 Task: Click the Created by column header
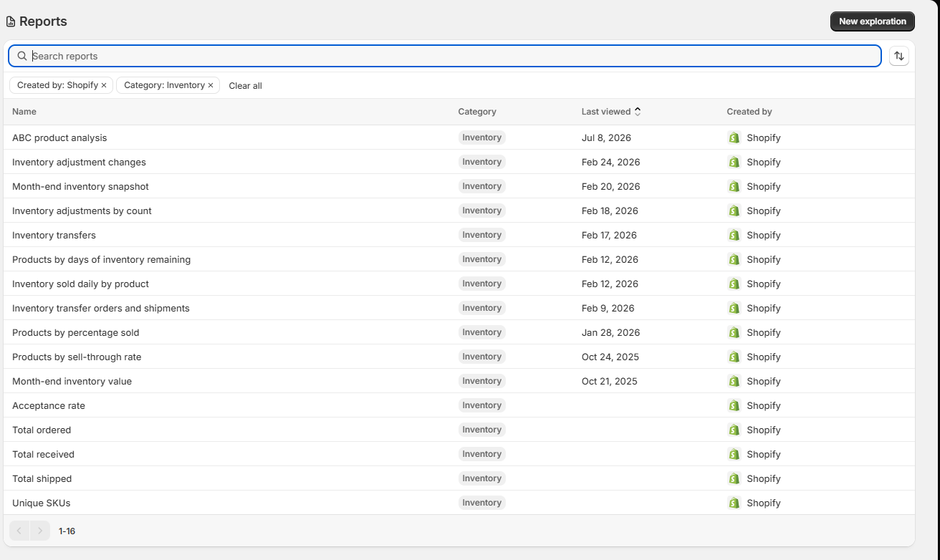coord(749,112)
